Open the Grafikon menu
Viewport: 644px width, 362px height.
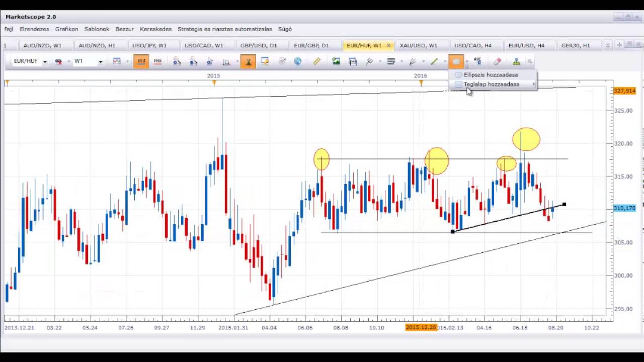click(66, 29)
